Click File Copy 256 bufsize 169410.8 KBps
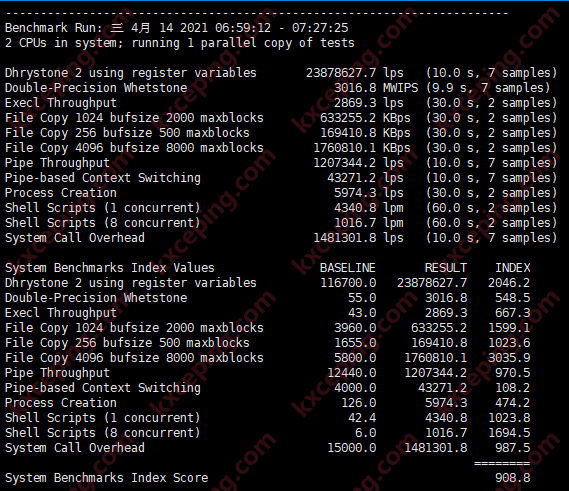Image resolution: width=569 pixels, height=491 pixels. 365,133
